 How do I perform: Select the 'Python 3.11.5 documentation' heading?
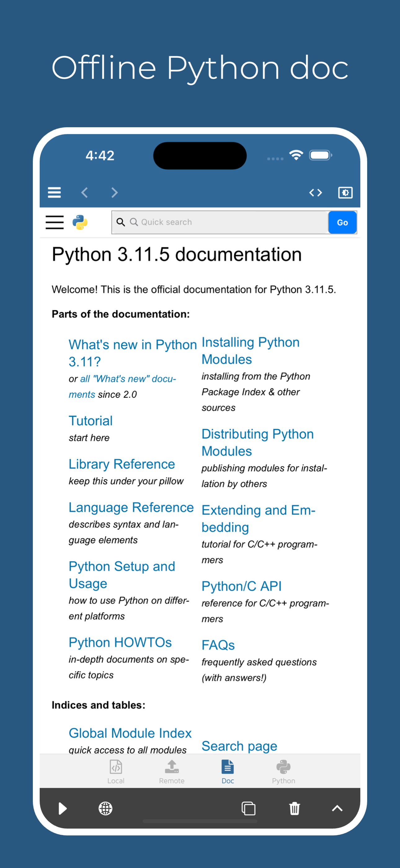[x=177, y=254]
